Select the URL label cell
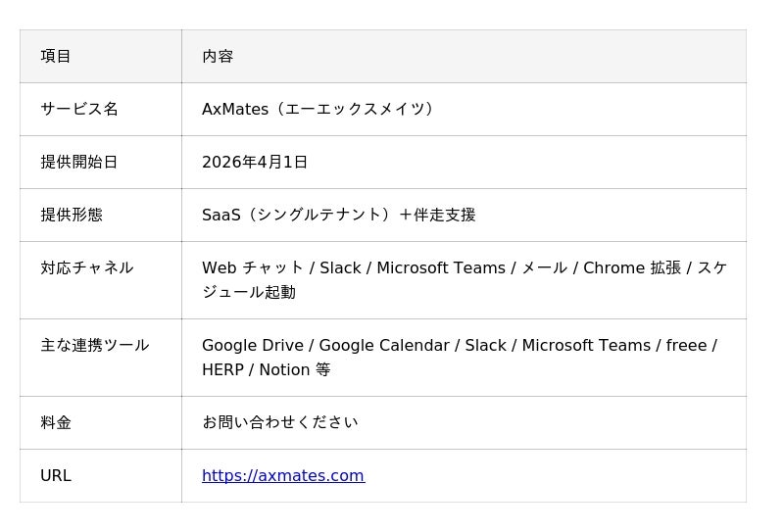This screenshot has height=532, width=784. [x=56, y=476]
